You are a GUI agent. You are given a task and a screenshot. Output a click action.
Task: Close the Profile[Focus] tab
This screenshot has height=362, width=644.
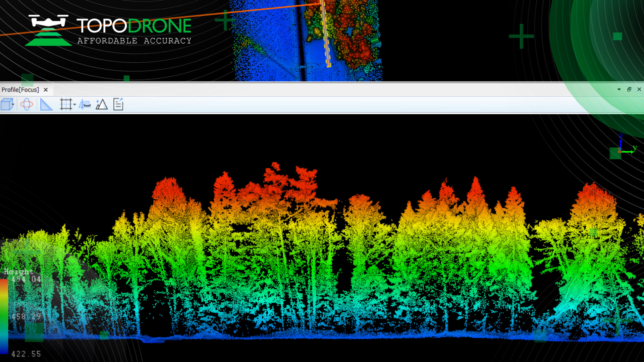46,90
